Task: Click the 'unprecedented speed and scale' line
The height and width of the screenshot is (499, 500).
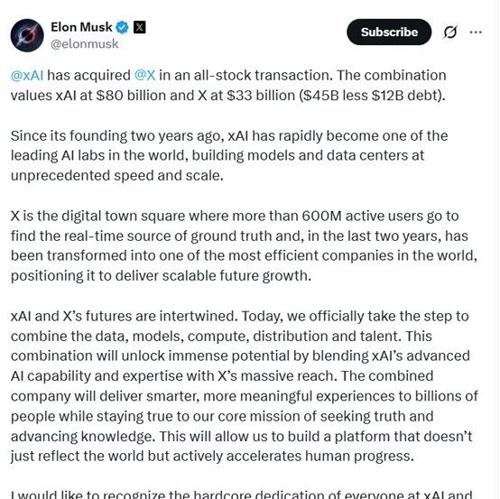Action: pos(117,176)
